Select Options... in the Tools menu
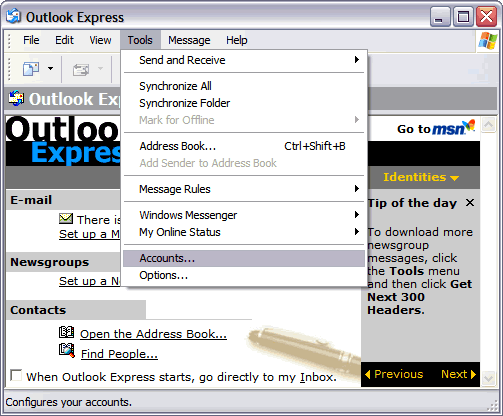This screenshot has width=503, height=416. (x=244, y=275)
